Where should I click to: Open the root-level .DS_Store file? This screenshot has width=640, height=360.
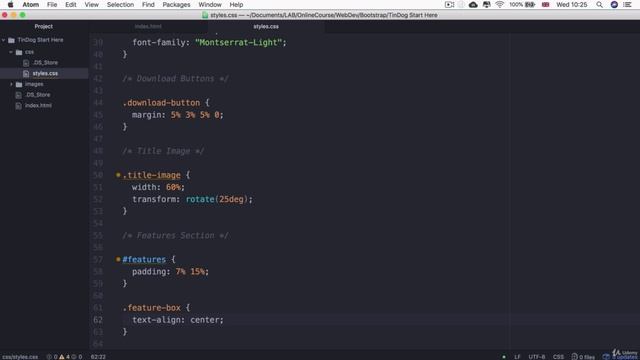tap(38, 95)
